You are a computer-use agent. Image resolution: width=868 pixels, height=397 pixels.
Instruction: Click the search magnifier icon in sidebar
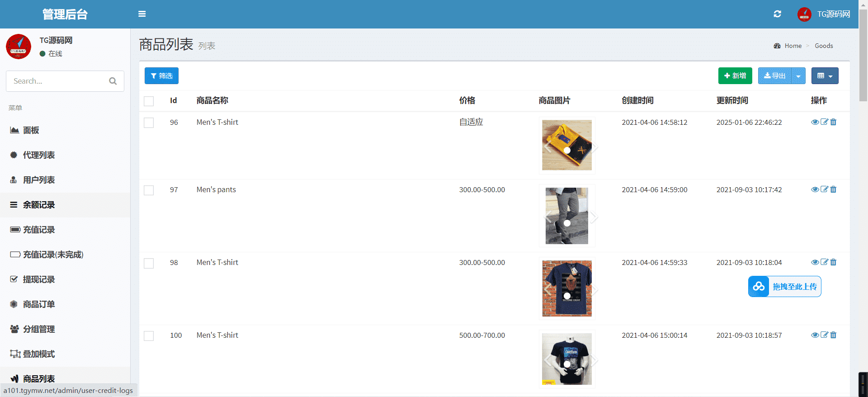(x=113, y=81)
